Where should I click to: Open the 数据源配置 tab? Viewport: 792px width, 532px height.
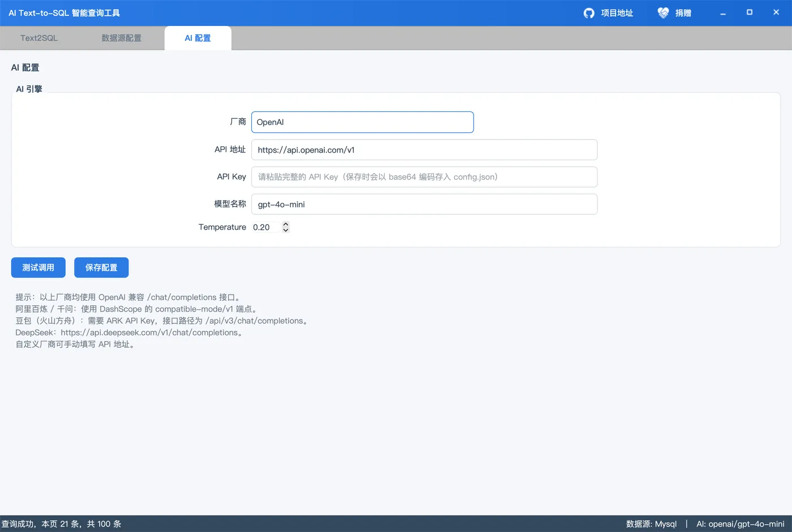click(121, 38)
